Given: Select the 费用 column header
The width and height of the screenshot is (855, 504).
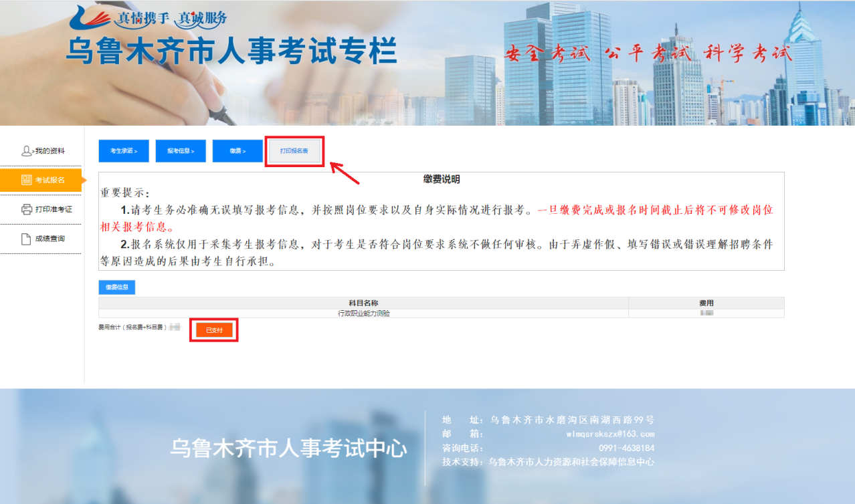Looking at the screenshot, I should [706, 303].
